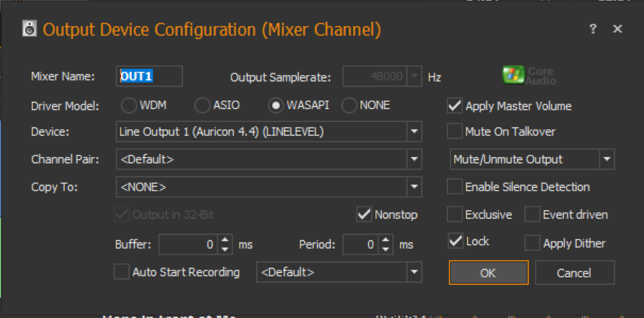Open the Auto Start Recording format dropdown
The width and height of the screenshot is (644, 318).
click(414, 272)
